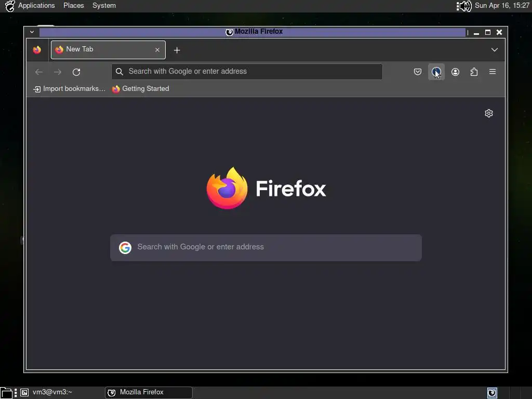532x399 pixels.
Task: Click the date and time clock
Action: click(x=502, y=5)
